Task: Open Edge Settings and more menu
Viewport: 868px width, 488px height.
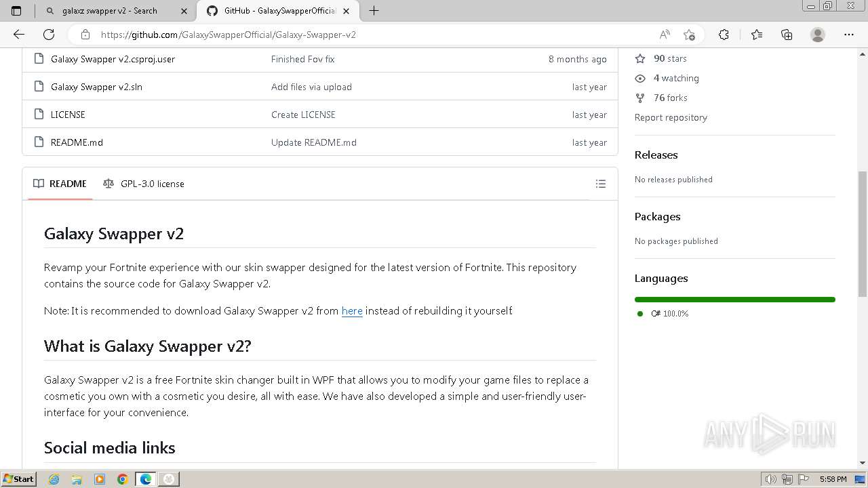Action: tap(848, 35)
